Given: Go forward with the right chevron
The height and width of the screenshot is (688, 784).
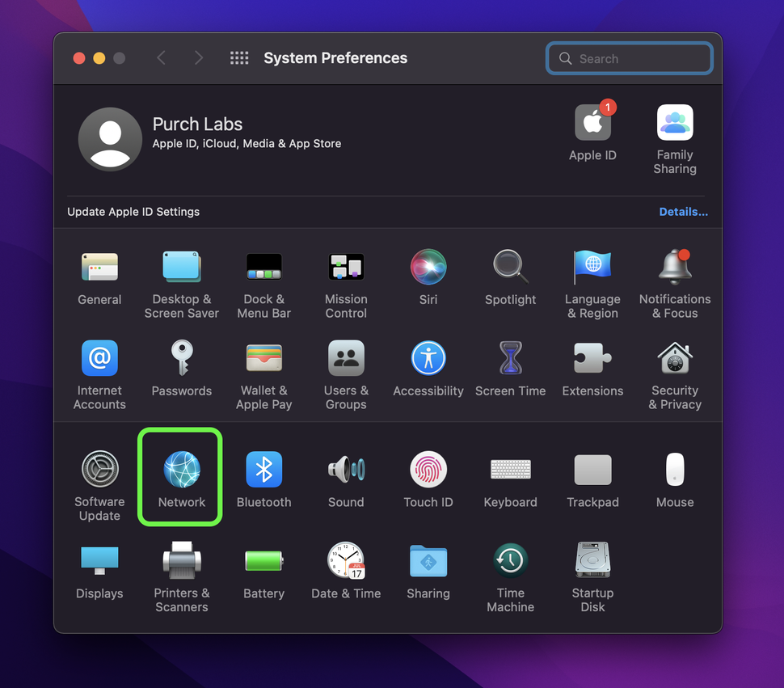Looking at the screenshot, I should pyautogui.click(x=199, y=58).
